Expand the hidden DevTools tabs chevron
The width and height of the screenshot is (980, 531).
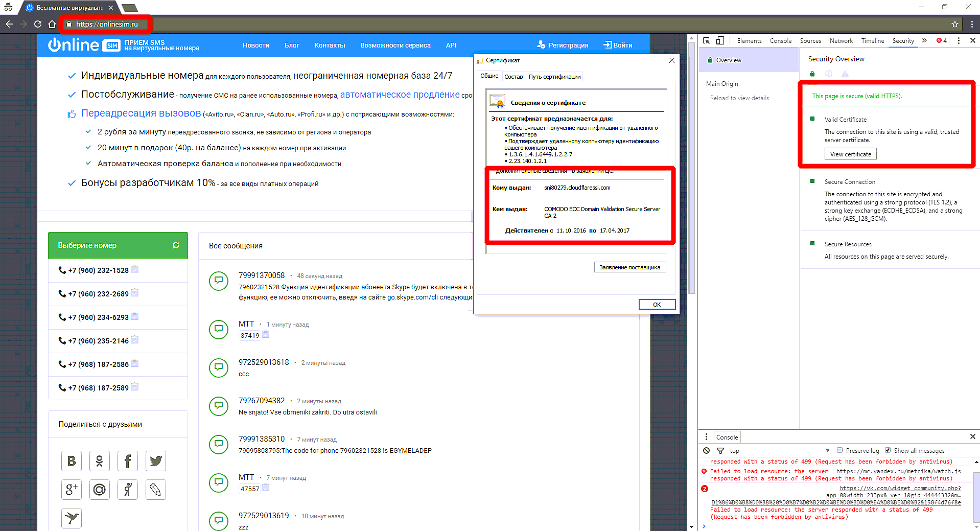coord(924,41)
